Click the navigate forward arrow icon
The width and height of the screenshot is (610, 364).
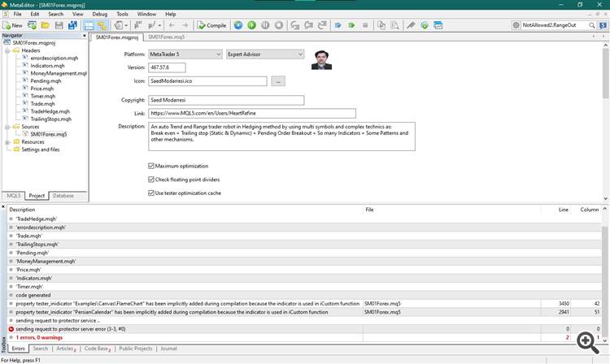(x=185, y=25)
